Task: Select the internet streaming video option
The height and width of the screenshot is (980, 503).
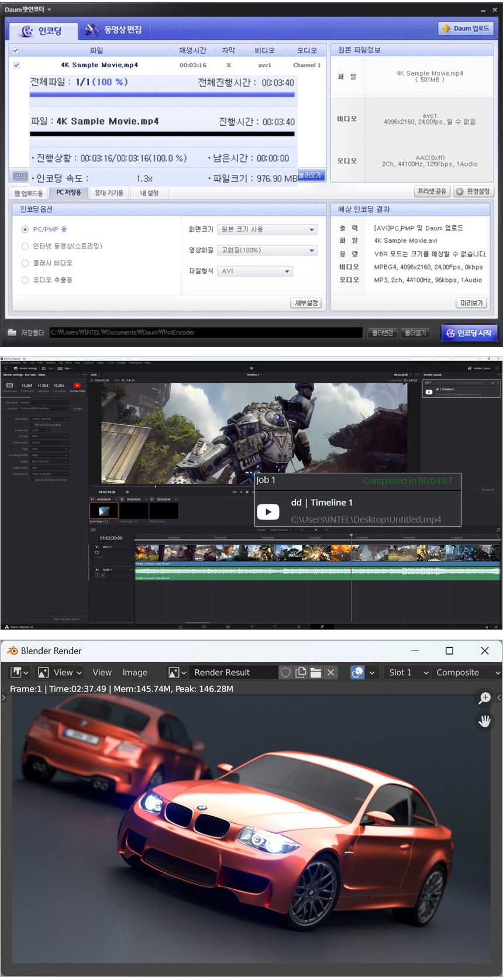Action: coord(25,246)
